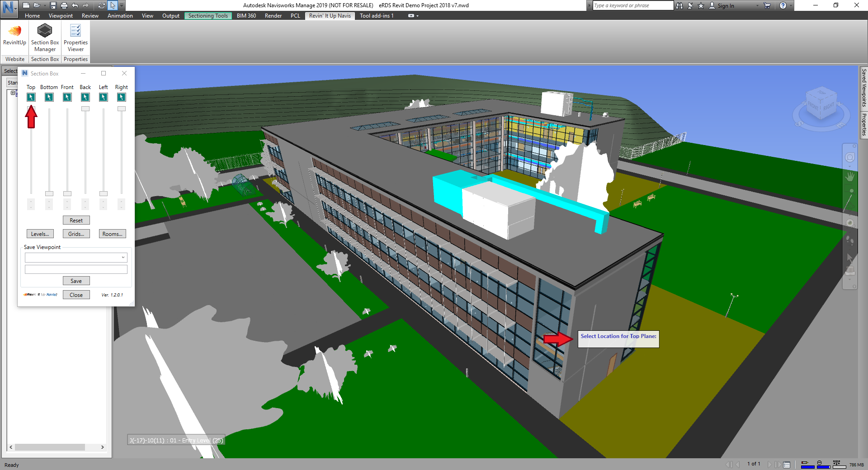Pick Right plane location icon

click(x=122, y=97)
